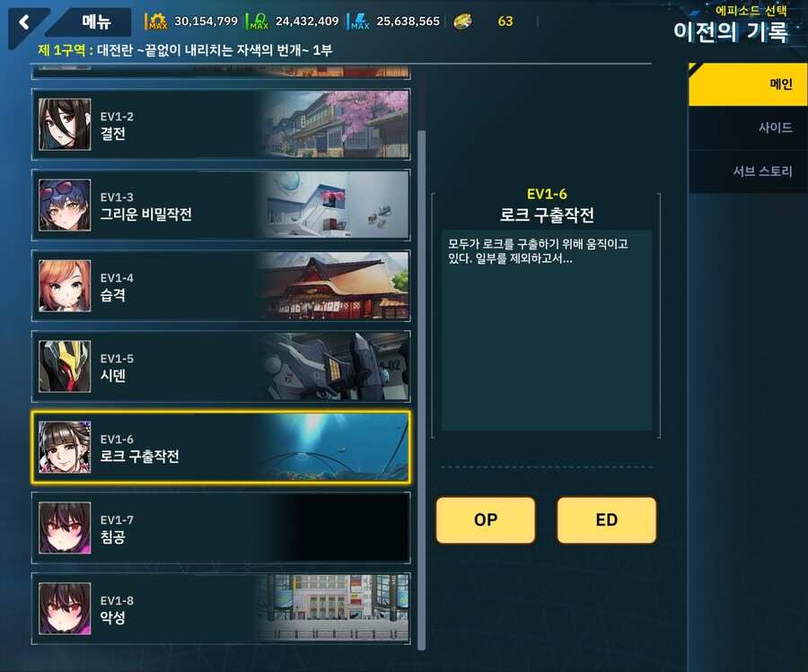Click the episode list scrollbar
This screenshot has height=672, width=808.
point(422,389)
